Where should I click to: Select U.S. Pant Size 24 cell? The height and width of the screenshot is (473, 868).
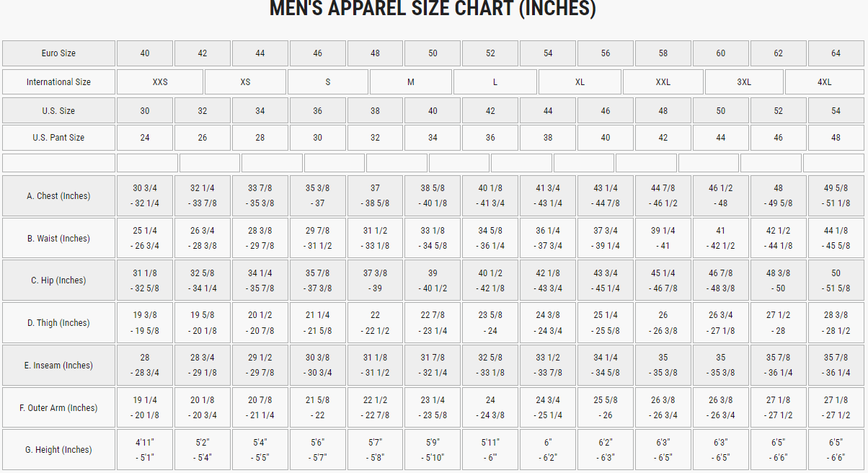[145, 138]
